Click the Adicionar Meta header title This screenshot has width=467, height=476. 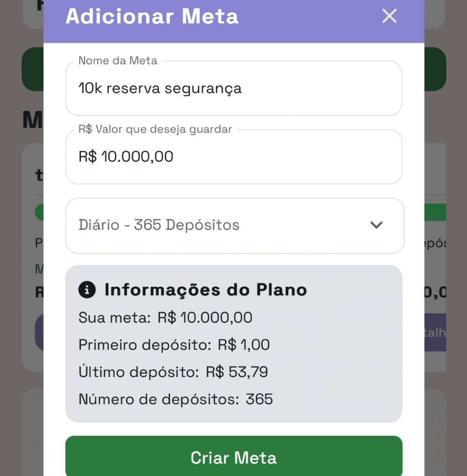[152, 16]
